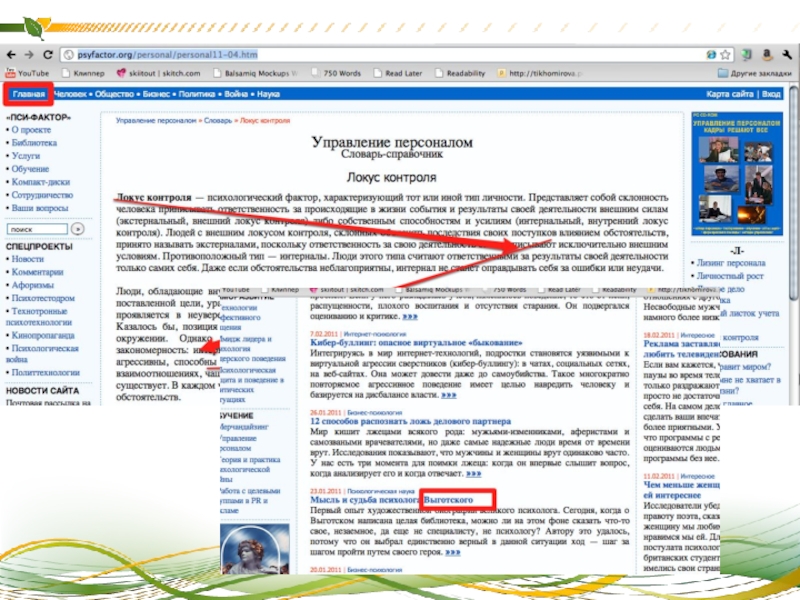Open Личностный рост link
The height and width of the screenshot is (600, 800).
(730, 276)
